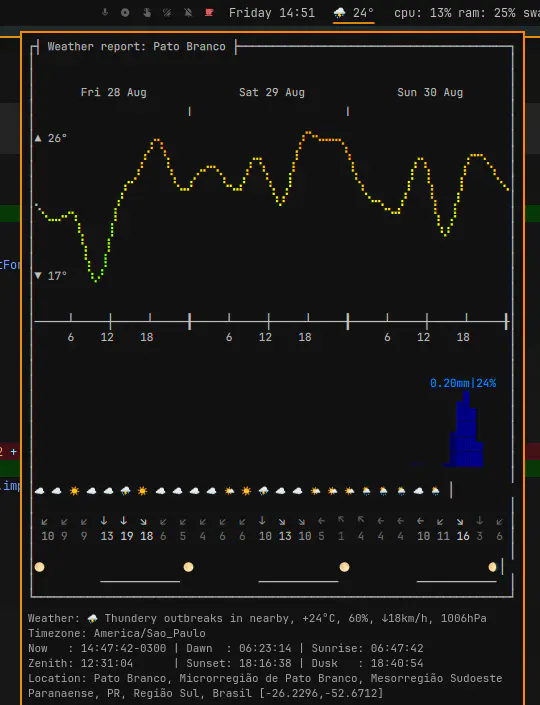Click the red coffee cup icon
The image size is (540, 705).
209,12
